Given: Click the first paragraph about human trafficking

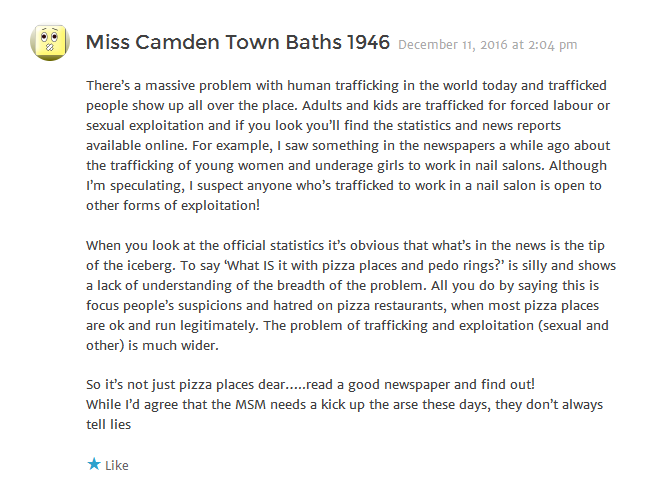Looking at the screenshot, I should click(348, 145).
